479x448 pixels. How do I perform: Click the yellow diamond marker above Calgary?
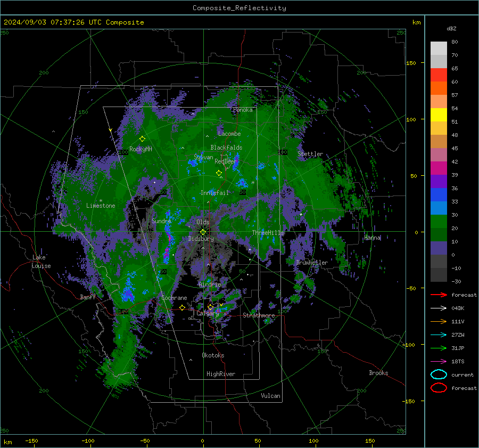(210, 307)
